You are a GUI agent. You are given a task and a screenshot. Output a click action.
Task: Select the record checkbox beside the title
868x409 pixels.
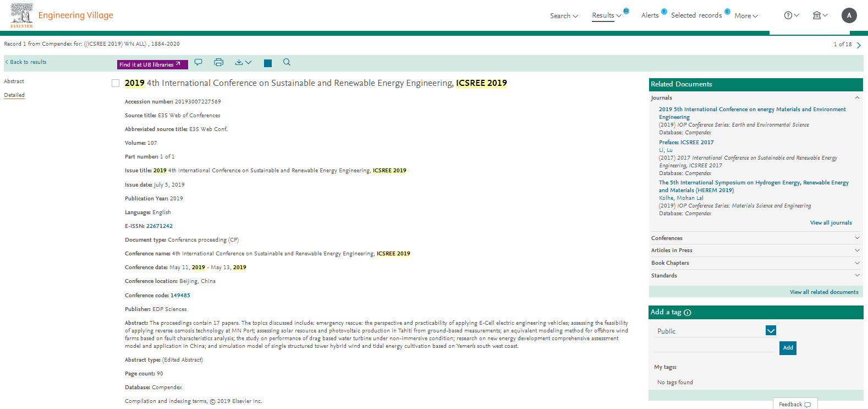coord(116,83)
